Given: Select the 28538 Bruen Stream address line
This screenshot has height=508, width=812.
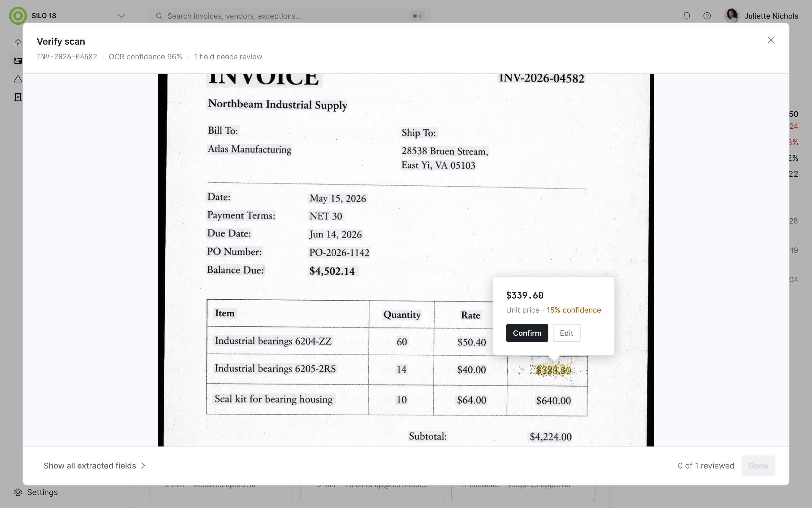Looking at the screenshot, I should click(445, 151).
